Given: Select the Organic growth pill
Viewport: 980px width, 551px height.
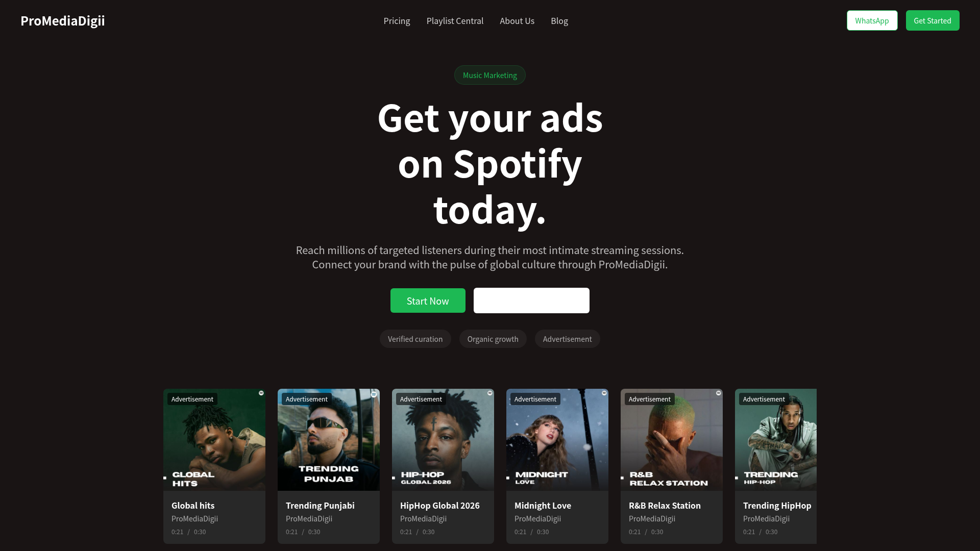Looking at the screenshot, I should point(493,339).
